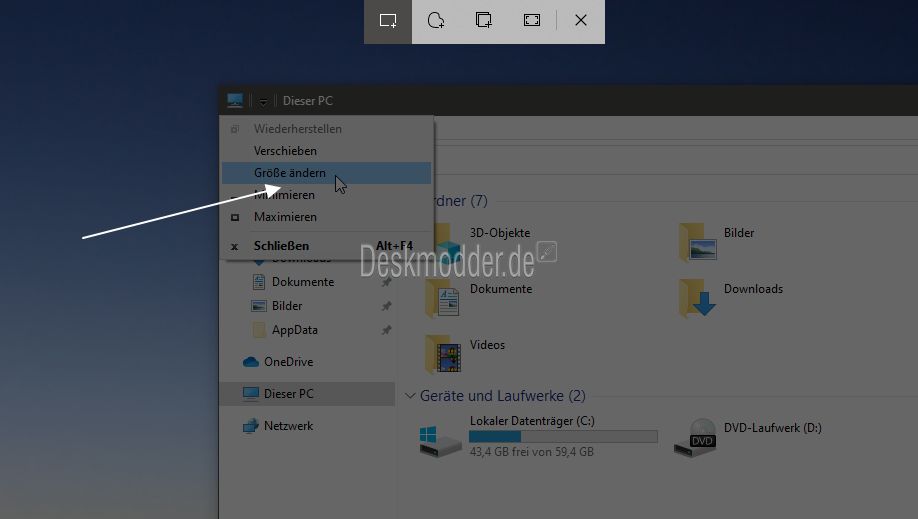Click the Dieser PC window title text
Screen dimensions: 918x519
(x=308, y=101)
